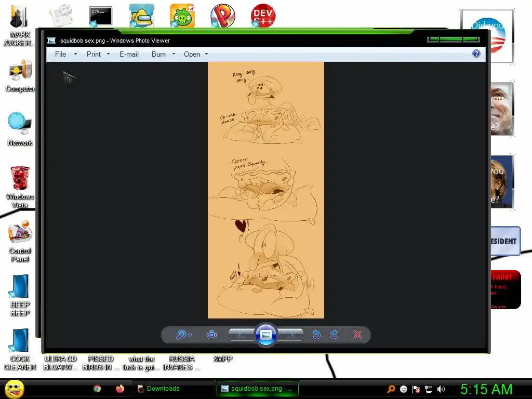Launch Chrome from the taskbar
The image size is (532, 399).
pos(97,389)
